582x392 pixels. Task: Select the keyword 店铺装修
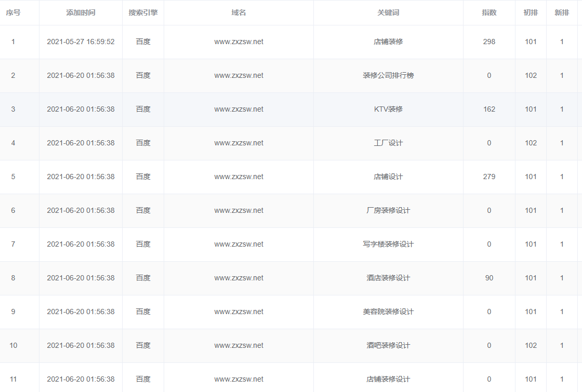(x=388, y=42)
